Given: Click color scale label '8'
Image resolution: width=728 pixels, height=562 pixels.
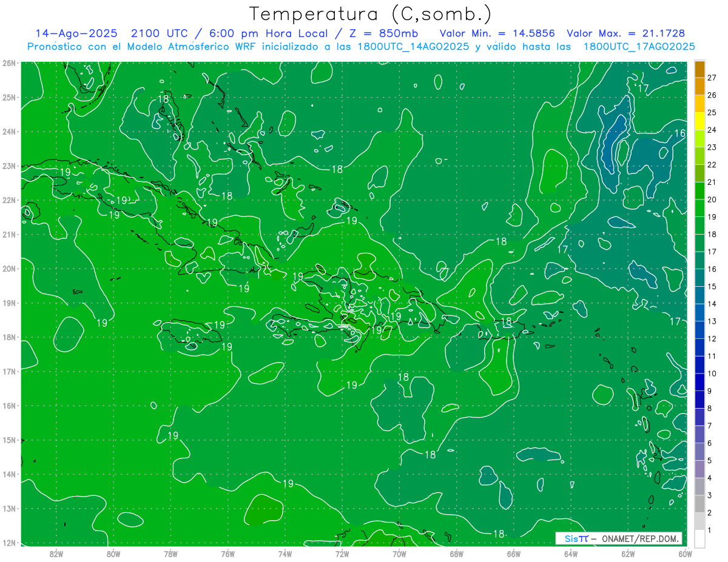Looking at the screenshot, I should coord(710,408).
